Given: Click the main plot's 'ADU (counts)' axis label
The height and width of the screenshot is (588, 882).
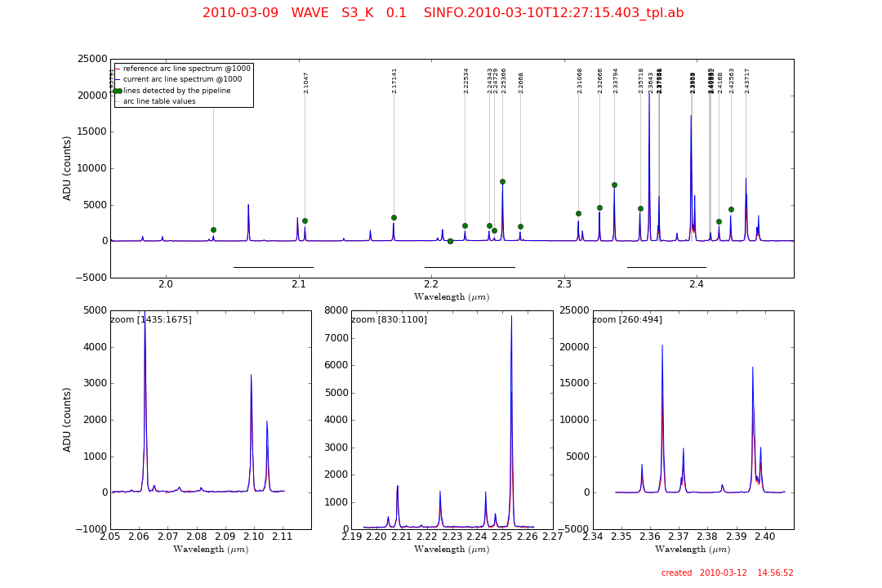Looking at the screenshot, I should [68, 167].
